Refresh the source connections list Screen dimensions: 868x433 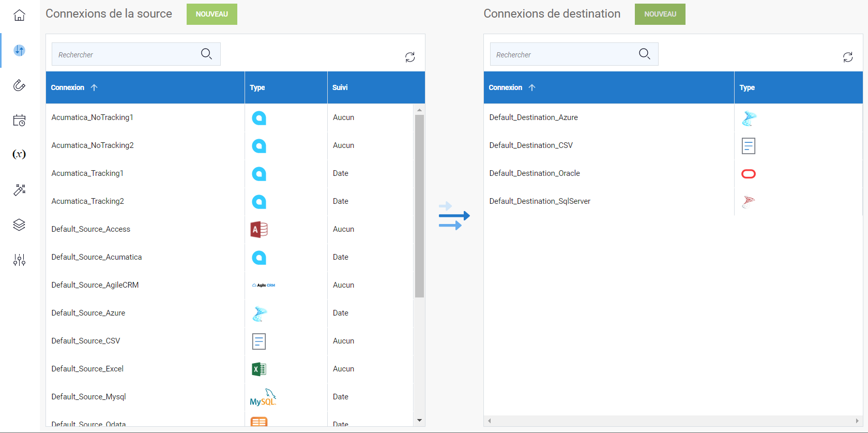[410, 57]
